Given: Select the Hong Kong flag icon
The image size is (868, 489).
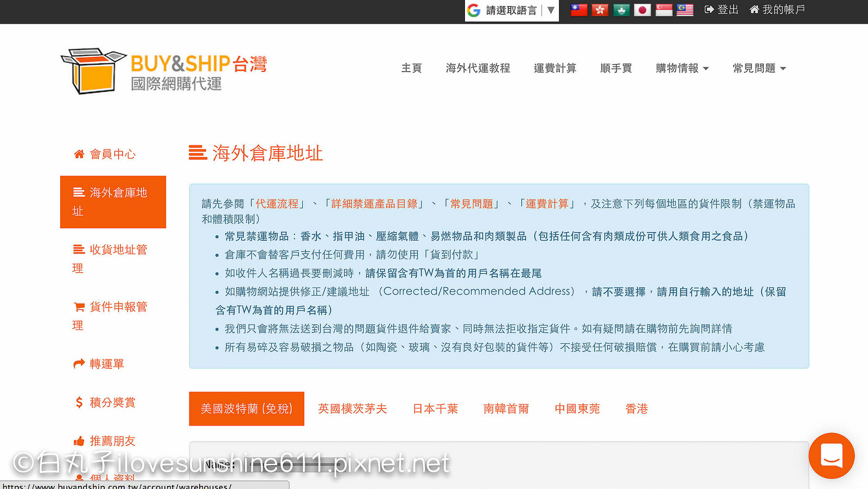Looking at the screenshot, I should pos(600,10).
